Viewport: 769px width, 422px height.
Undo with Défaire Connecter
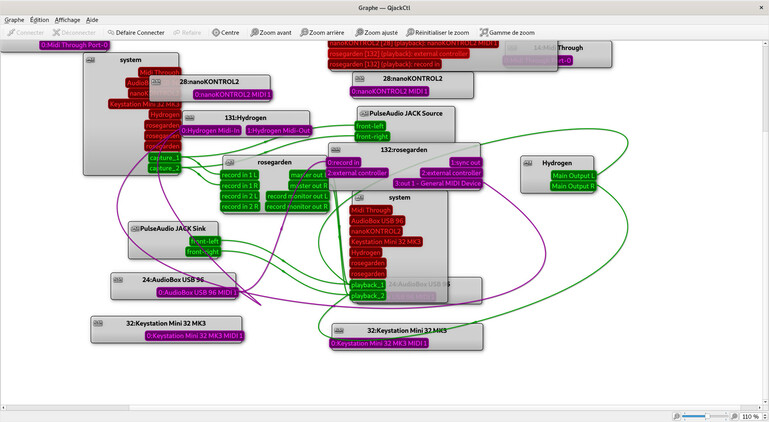click(x=136, y=32)
